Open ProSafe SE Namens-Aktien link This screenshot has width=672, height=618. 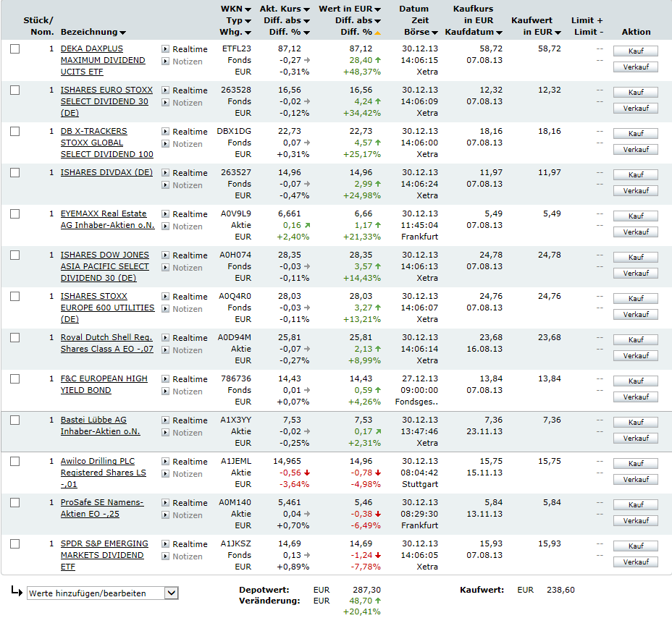tap(102, 508)
